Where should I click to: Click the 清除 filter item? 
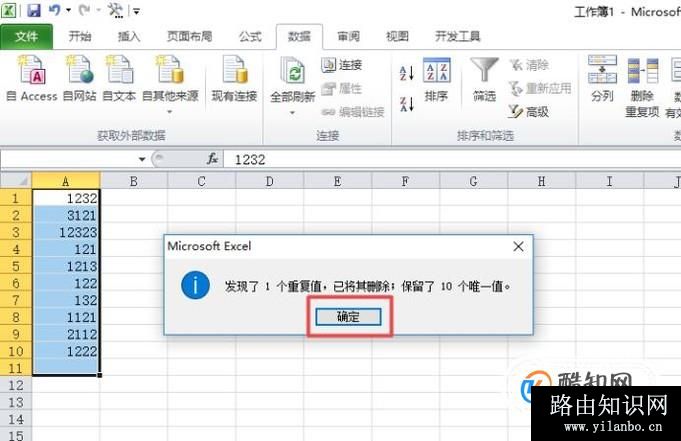coord(529,65)
